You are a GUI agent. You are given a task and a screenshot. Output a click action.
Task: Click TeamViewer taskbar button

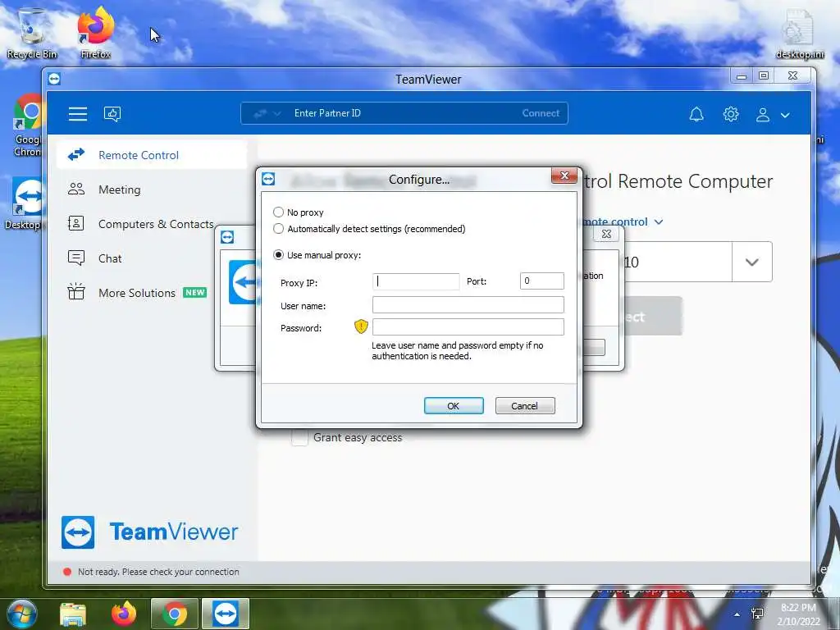[x=225, y=614]
